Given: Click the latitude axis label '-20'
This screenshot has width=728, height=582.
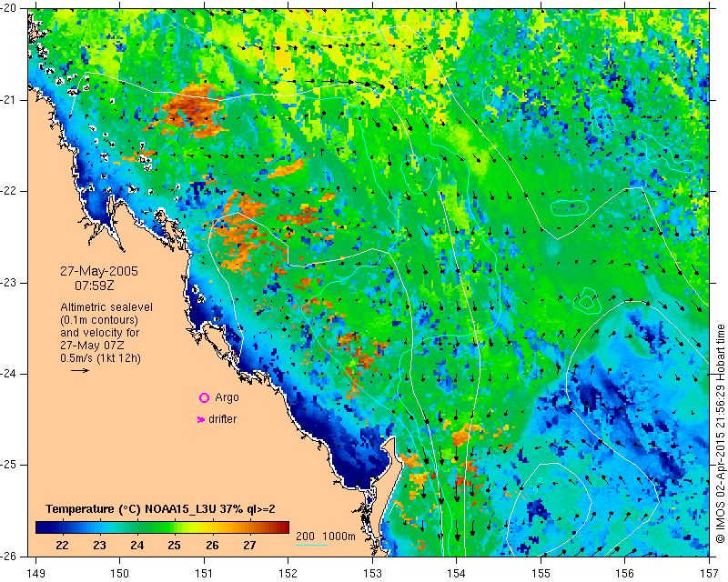Looking at the screenshot, I should pyautogui.click(x=8, y=8).
